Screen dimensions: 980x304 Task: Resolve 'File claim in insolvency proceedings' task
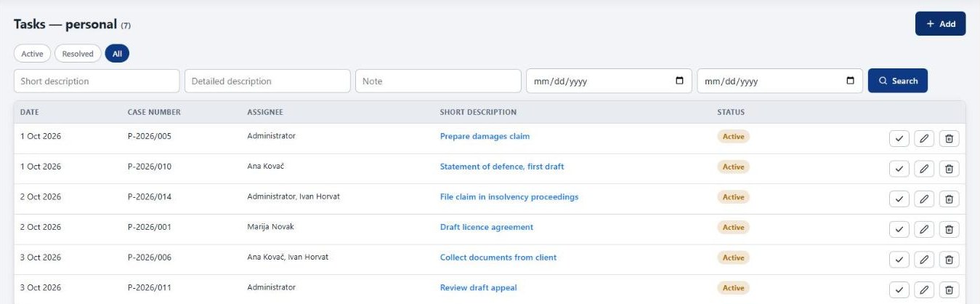click(x=899, y=199)
